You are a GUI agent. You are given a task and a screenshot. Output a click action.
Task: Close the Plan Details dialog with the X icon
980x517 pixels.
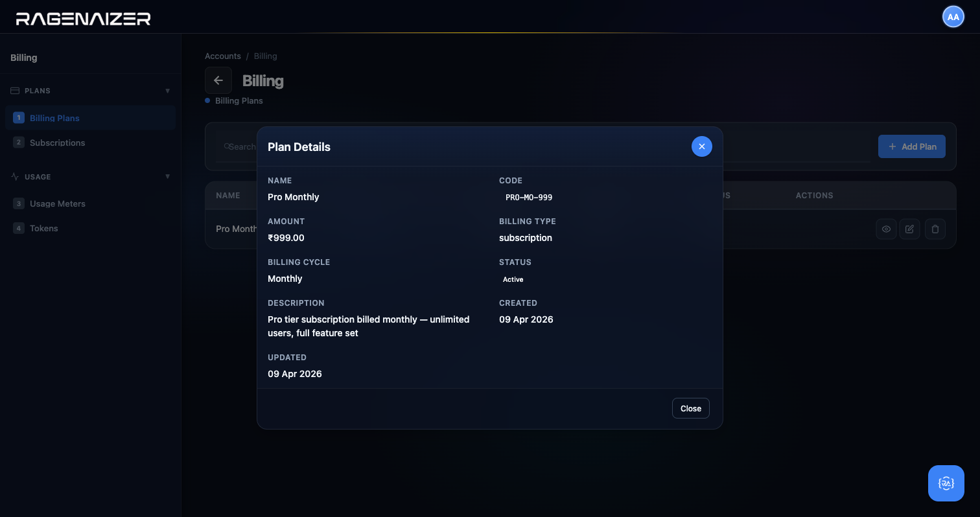pos(702,146)
